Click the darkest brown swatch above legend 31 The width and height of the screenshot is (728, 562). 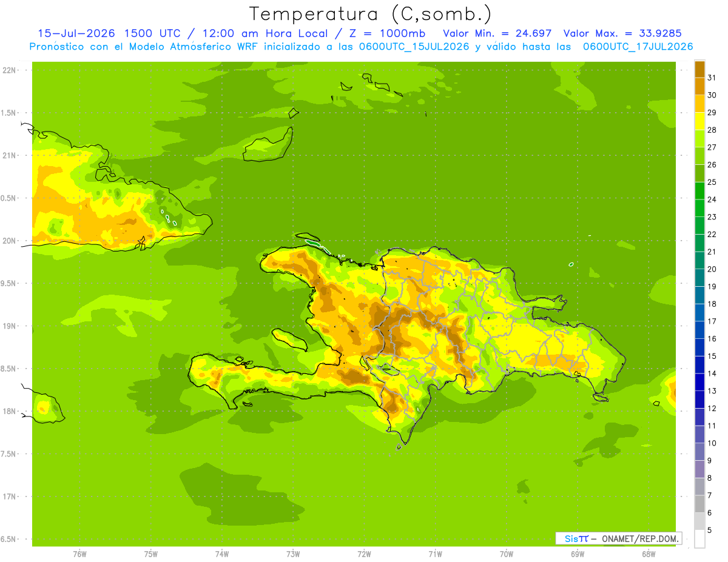pyautogui.click(x=699, y=69)
